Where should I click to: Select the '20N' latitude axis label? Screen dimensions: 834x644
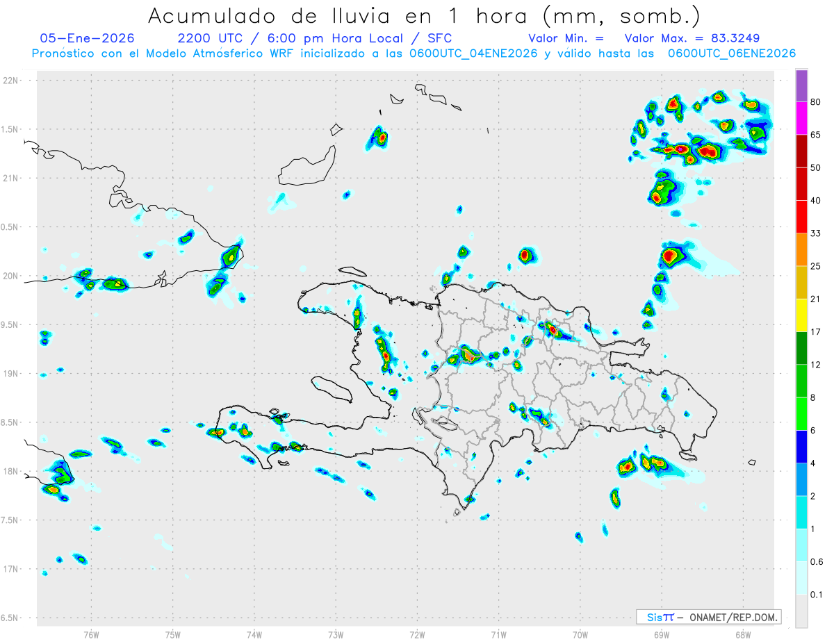click(x=11, y=276)
